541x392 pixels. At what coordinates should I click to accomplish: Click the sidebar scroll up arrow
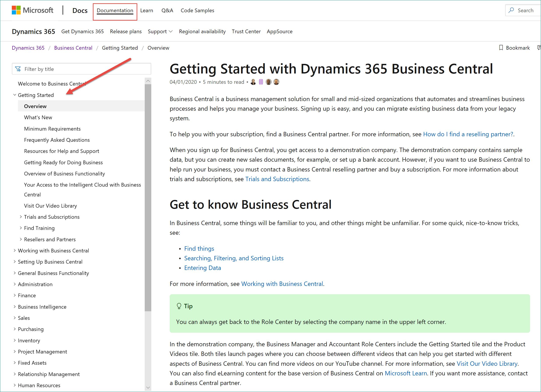pos(148,81)
